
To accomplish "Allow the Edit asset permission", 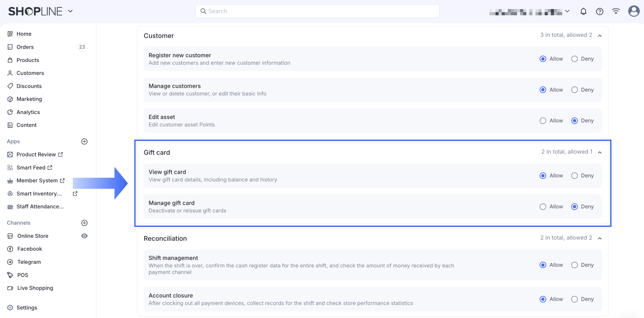I will click(x=543, y=120).
